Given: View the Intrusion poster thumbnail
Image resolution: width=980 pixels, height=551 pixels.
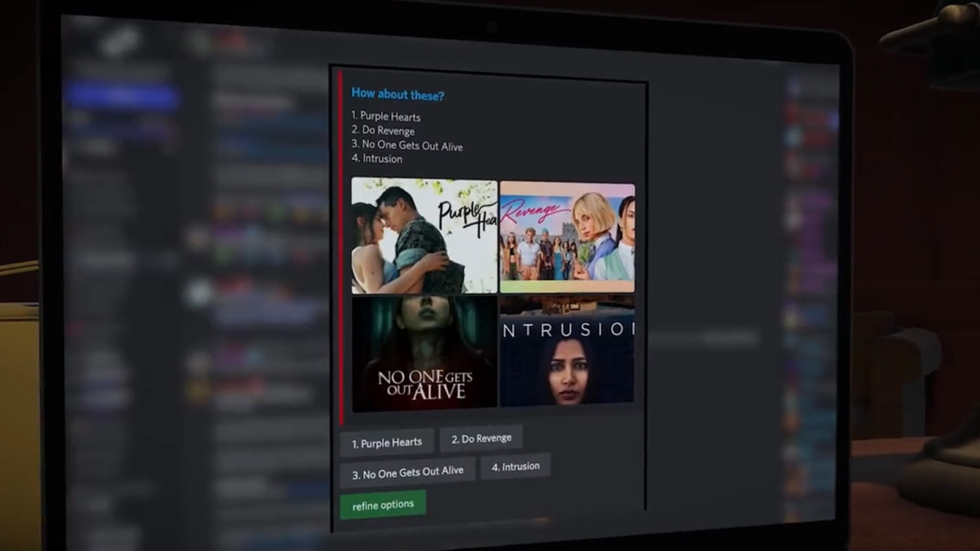Looking at the screenshot, I should [567, 350].
